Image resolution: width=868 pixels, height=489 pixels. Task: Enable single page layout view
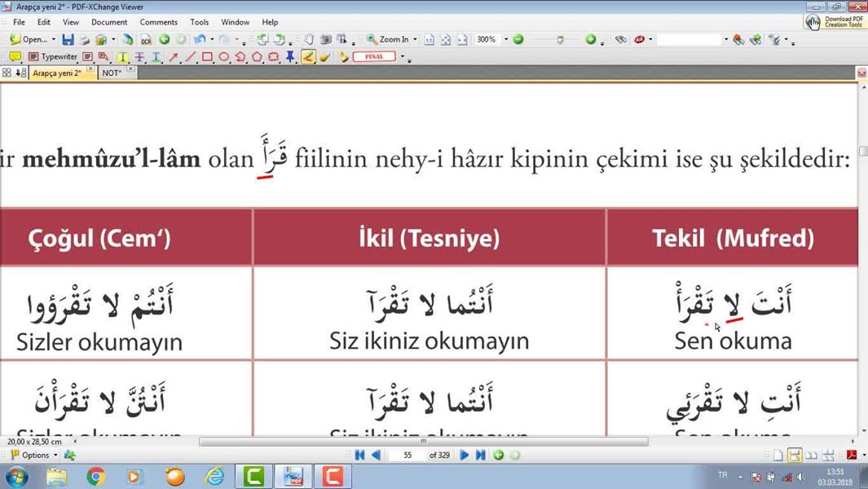coord(778,456)
